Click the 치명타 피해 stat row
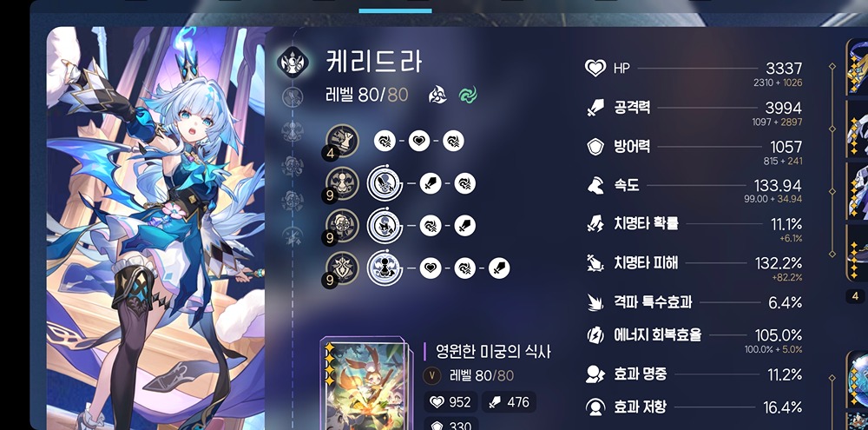The width and height of the screenshot is (868, 430). click(x=693, y=267)
